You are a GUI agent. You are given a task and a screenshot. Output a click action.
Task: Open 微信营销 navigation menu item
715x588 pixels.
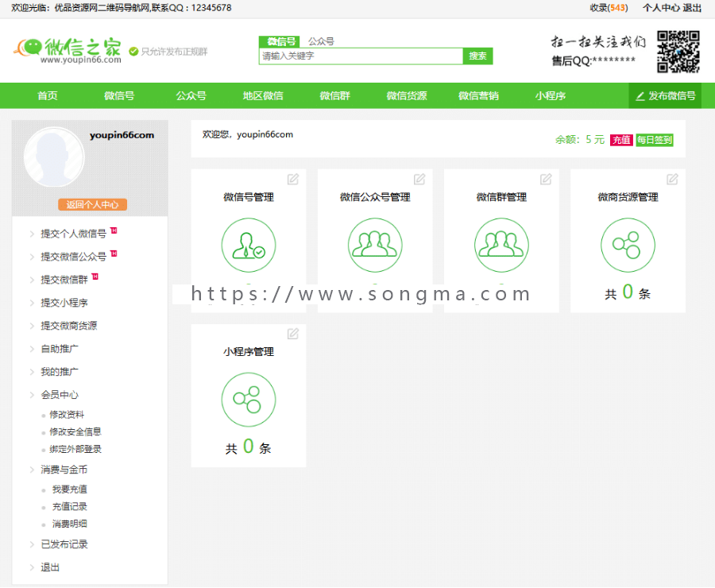478,96
